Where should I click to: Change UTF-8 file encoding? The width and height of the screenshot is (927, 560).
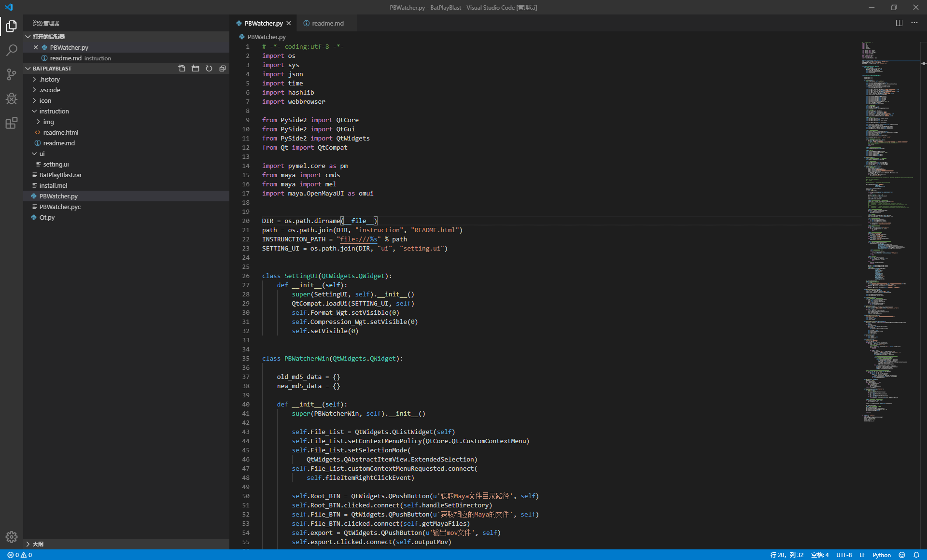[x=844, y=555]
